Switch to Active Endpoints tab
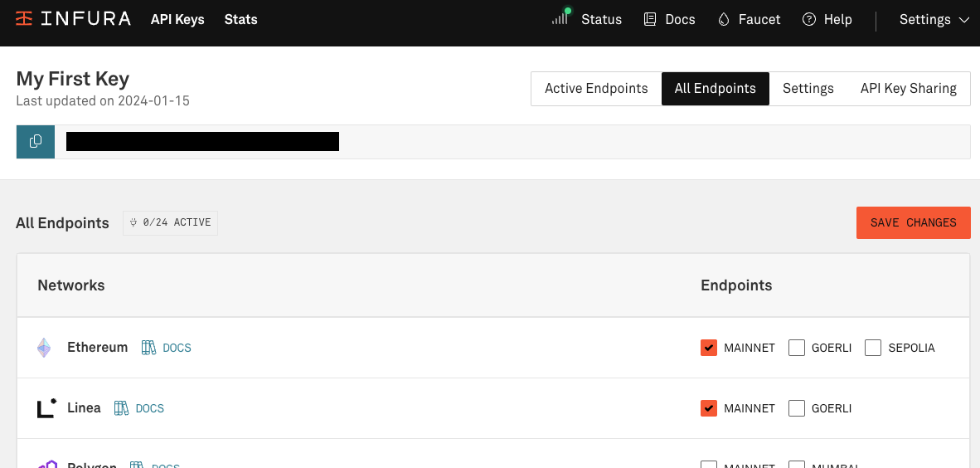Image resolution: width=980 pixels, height=468 pixels. [596, 89]
